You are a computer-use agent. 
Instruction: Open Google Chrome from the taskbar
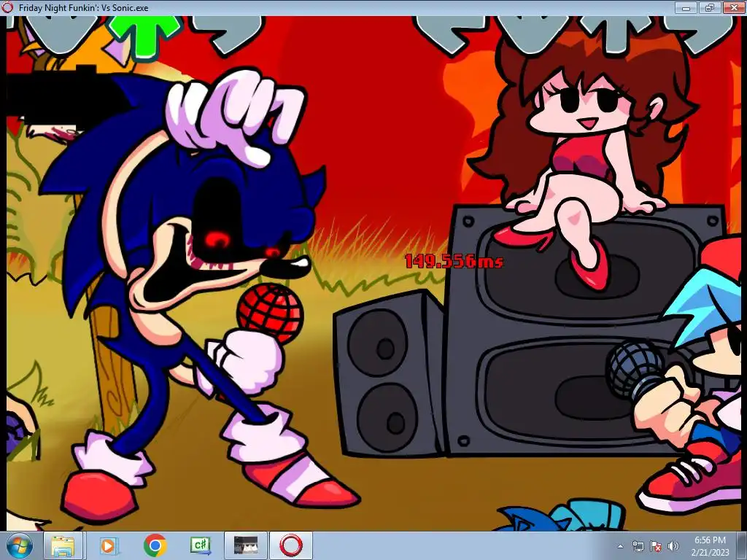(x=155, y=545)
